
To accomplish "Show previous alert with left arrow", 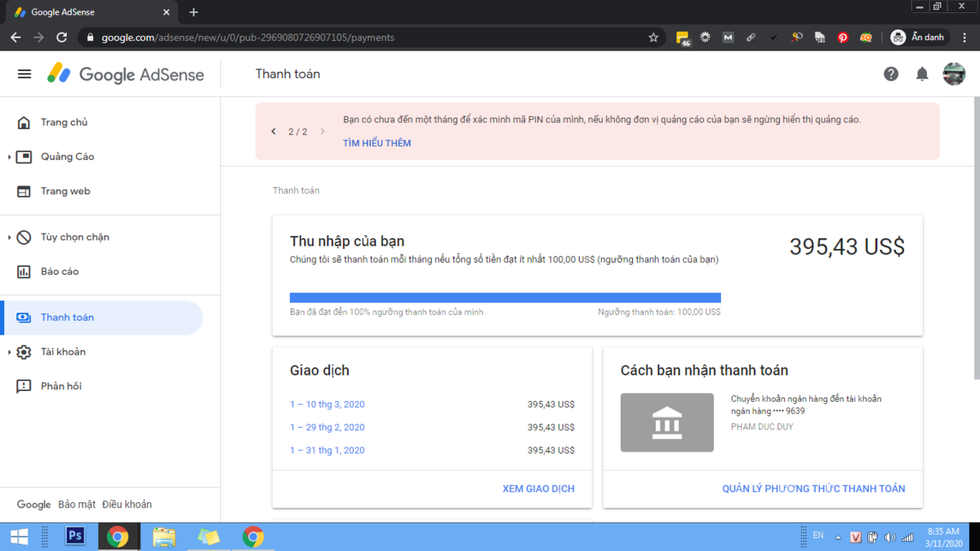I will pos(274,131).
